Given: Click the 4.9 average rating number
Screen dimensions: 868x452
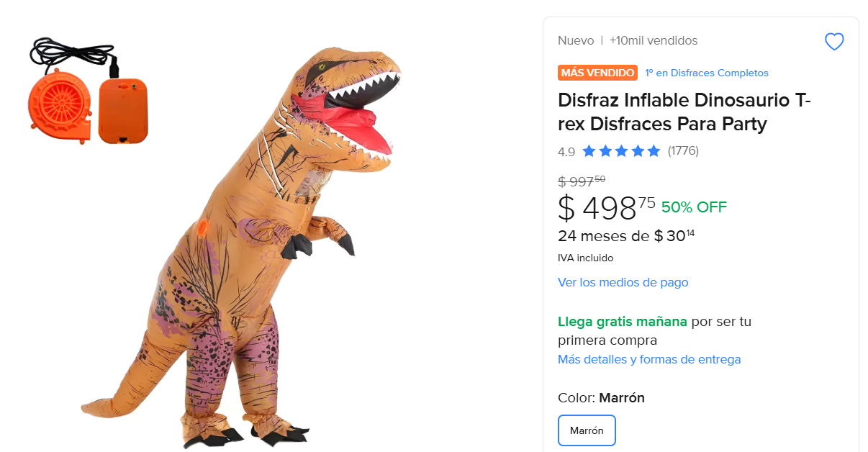Looking at the screenshot, I should [566, 151].
